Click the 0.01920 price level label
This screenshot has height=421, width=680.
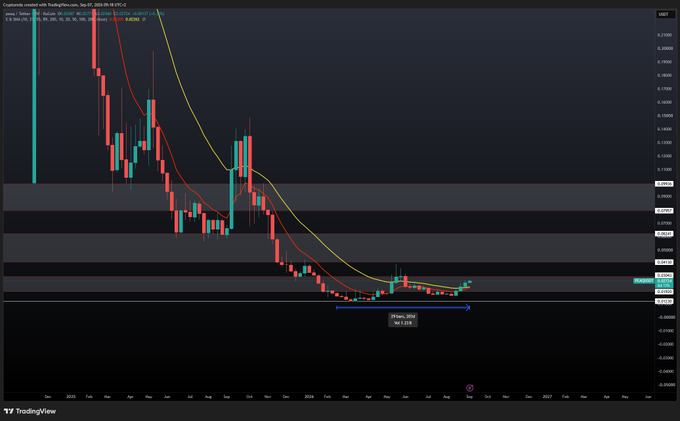pyautogui.click(x=664, y=292)
